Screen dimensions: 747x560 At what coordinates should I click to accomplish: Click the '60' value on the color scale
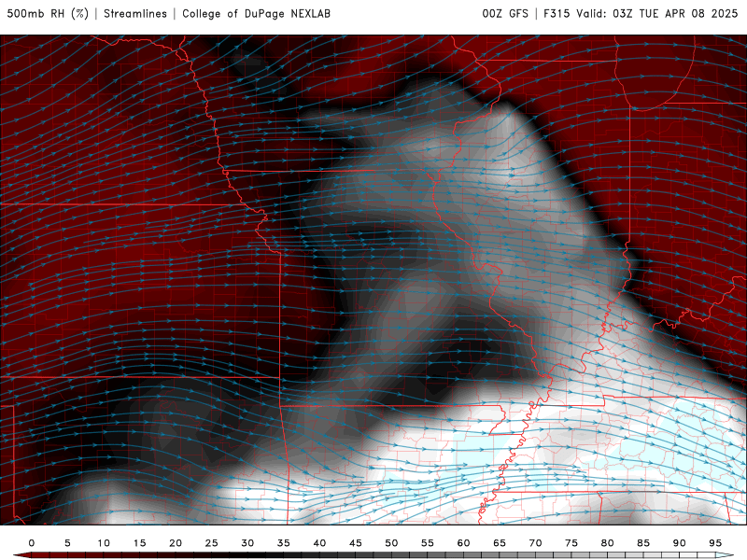[x=463, y=543]
